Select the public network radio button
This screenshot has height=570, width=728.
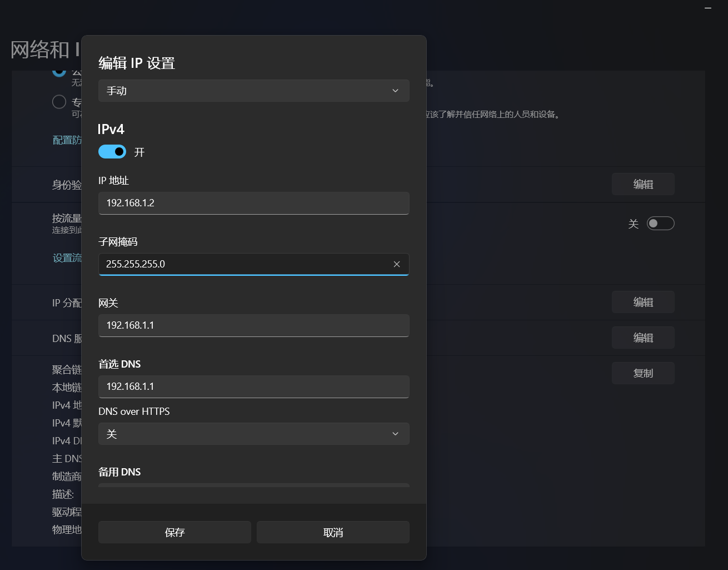coord(59,72)
